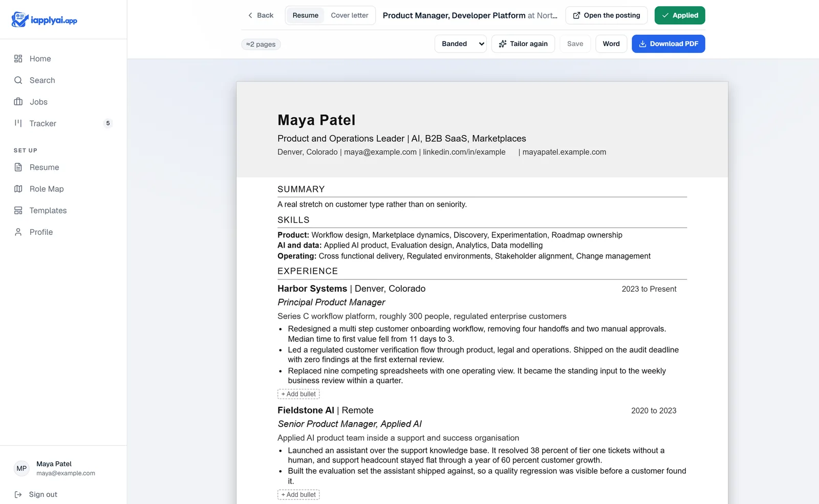Click the external link icon on Open the posting
This screenshot has width=819, height=504.
tap(576, 15)
